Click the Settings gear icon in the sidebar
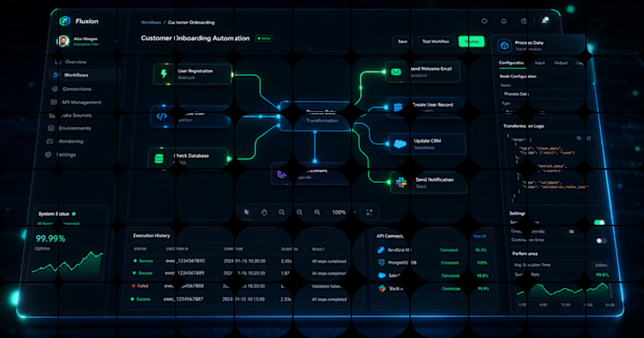The width and height of the screenshot is (644, 338). (48, 155)
